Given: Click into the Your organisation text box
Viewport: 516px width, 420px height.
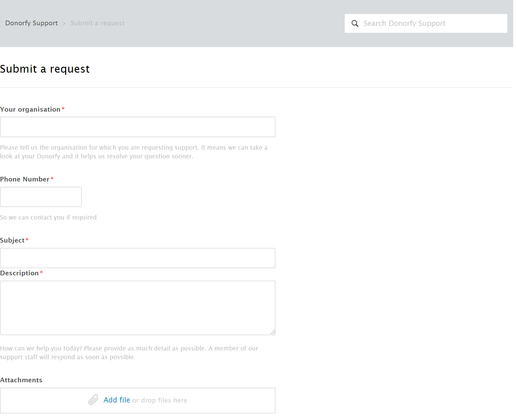Looking at the screenshot, I should point(138,127).
